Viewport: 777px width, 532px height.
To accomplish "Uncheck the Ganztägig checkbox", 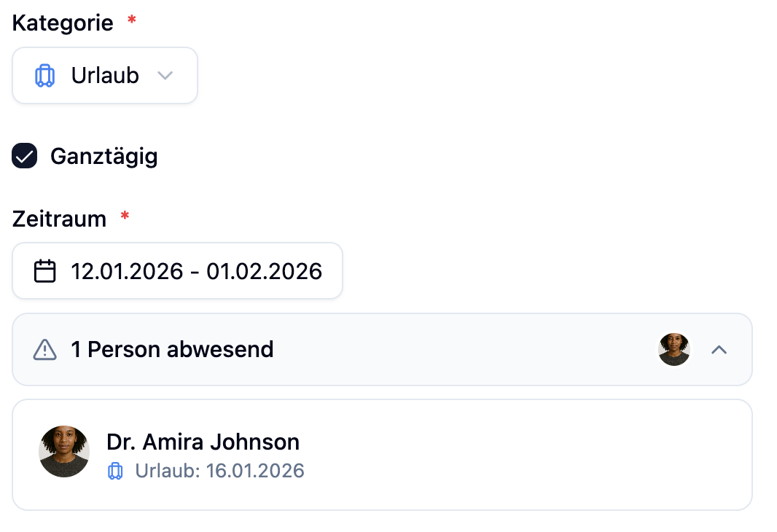I will click(x=25, y=156).
